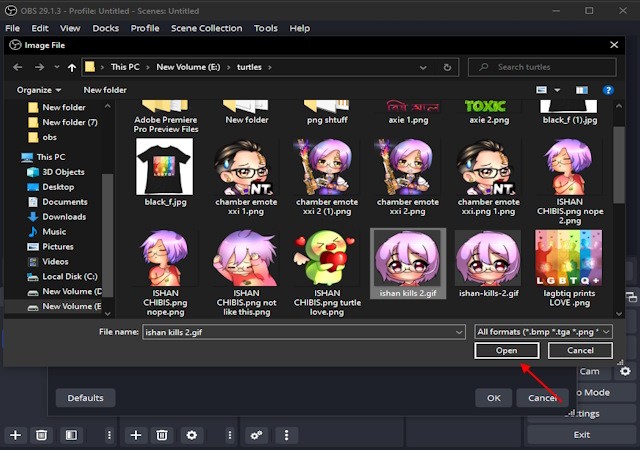Open Videos in sidebar
This screenshot has height=450, width=640.
48,261
